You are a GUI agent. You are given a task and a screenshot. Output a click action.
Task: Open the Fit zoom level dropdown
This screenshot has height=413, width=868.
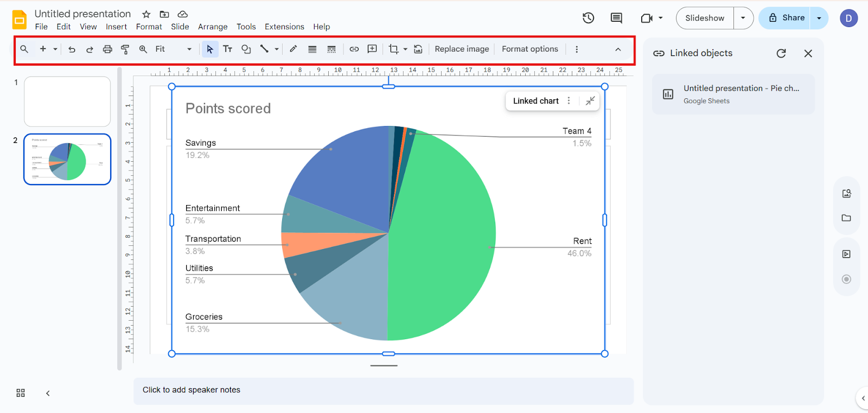(x=173, y=49)
